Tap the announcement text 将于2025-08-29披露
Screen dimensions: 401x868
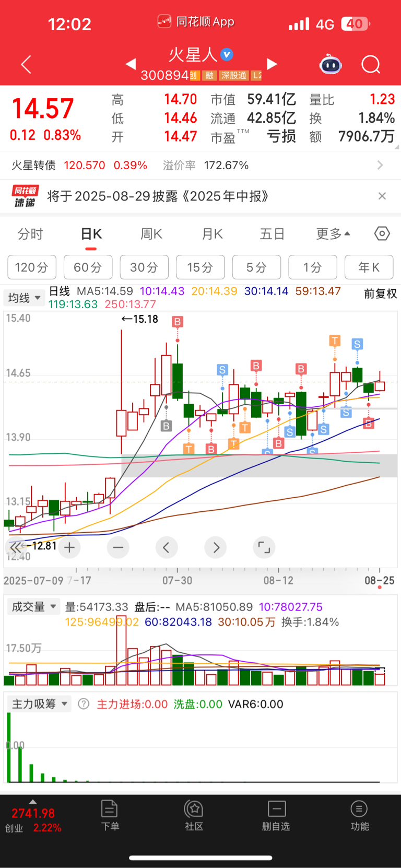159,196
